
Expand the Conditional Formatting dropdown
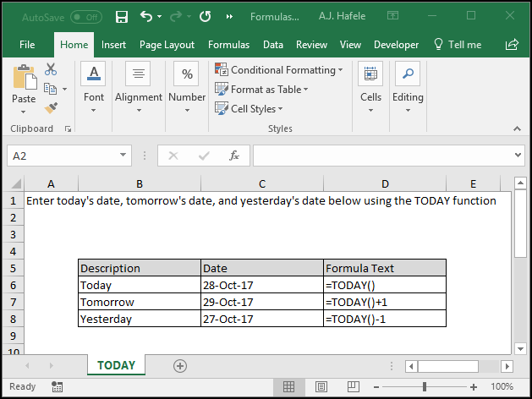(279, 70)
